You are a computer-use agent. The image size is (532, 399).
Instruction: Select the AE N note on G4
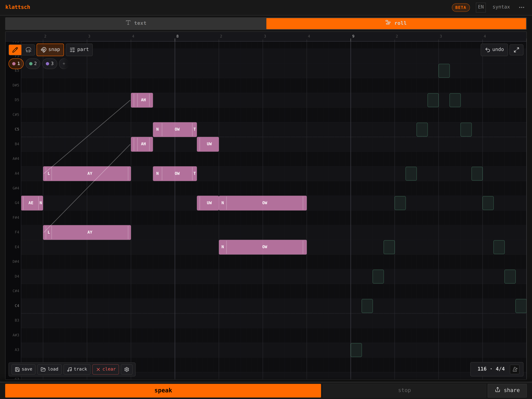(x=32, y=203)
